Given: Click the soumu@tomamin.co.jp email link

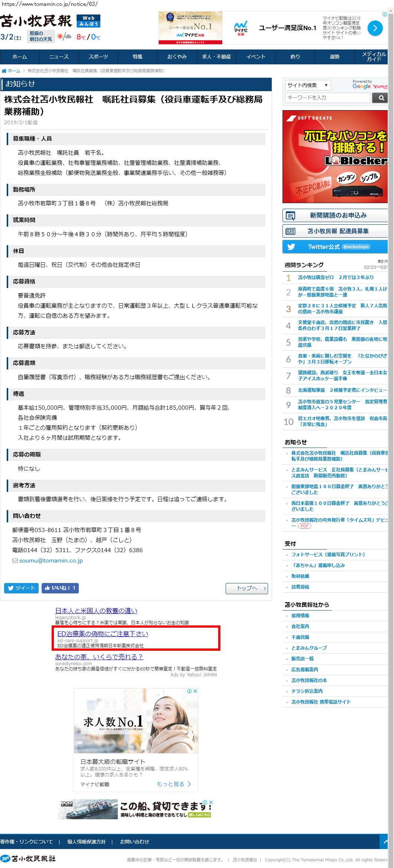Looking at the screenshot, I should tap(51, 560).
